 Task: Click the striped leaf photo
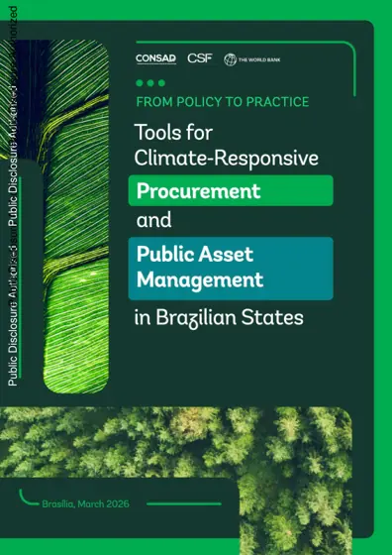[x=75, y=217]
